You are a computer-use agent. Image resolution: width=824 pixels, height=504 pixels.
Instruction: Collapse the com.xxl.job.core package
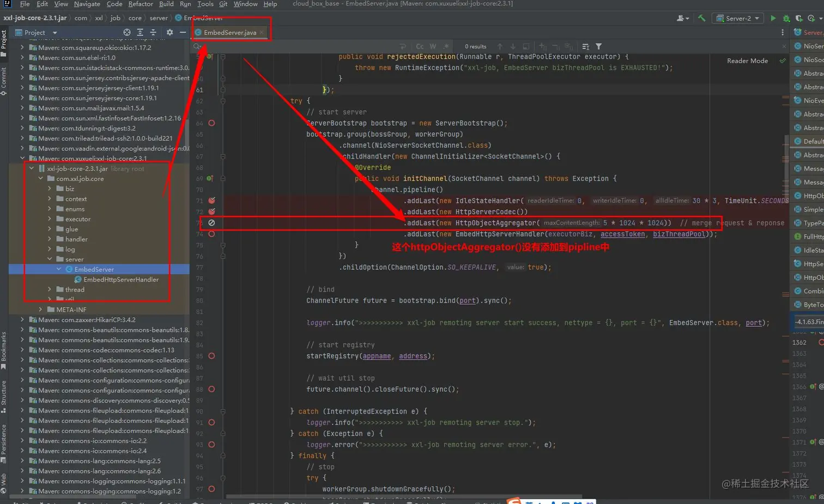point(40,178)
